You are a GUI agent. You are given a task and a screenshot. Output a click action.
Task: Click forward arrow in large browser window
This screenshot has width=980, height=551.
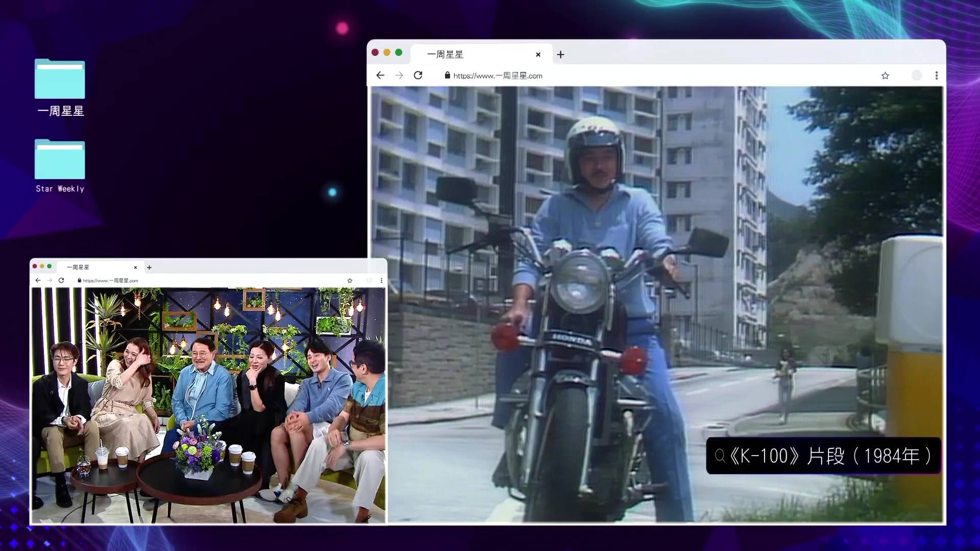[x=399, y=76]
